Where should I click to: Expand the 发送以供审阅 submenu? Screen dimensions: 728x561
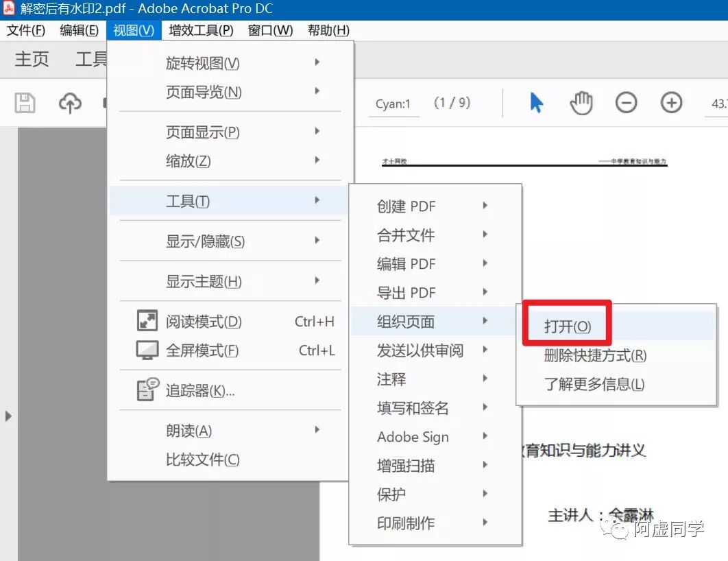click(x=435, y=350)
